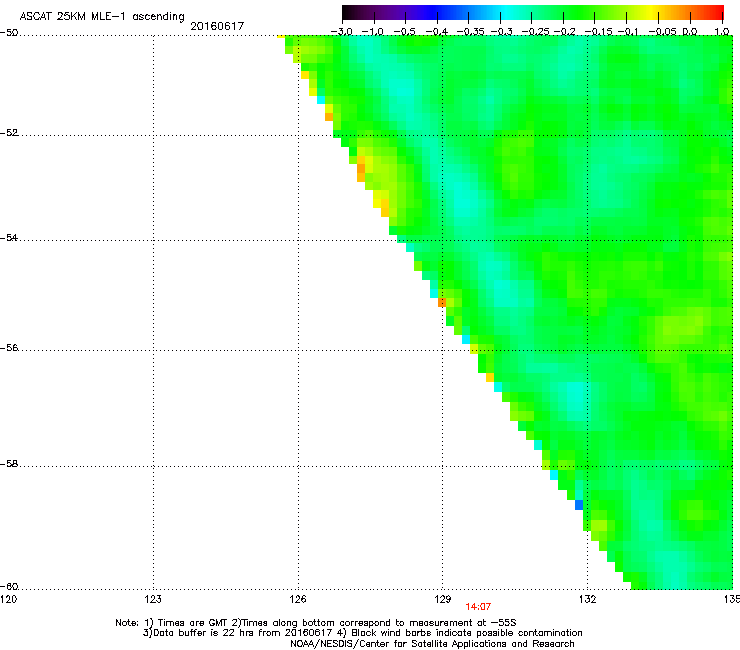This screenshot has height=650, width=740.
Task: Click the -0.4 colorbar label
Action: 437,32
